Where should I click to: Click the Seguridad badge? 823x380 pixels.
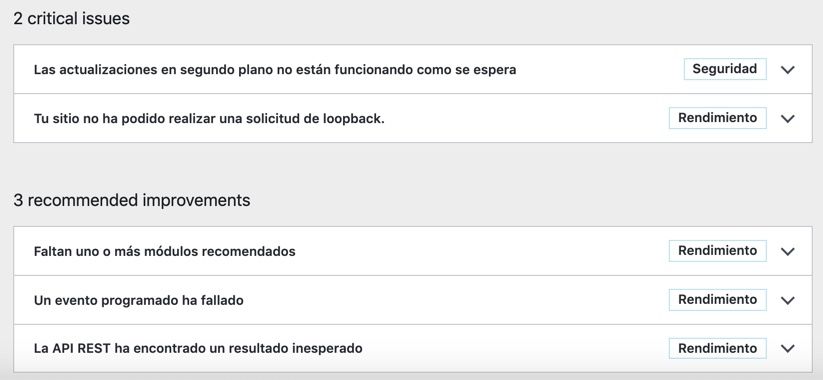pyautogui.click(x=725, y=69)
